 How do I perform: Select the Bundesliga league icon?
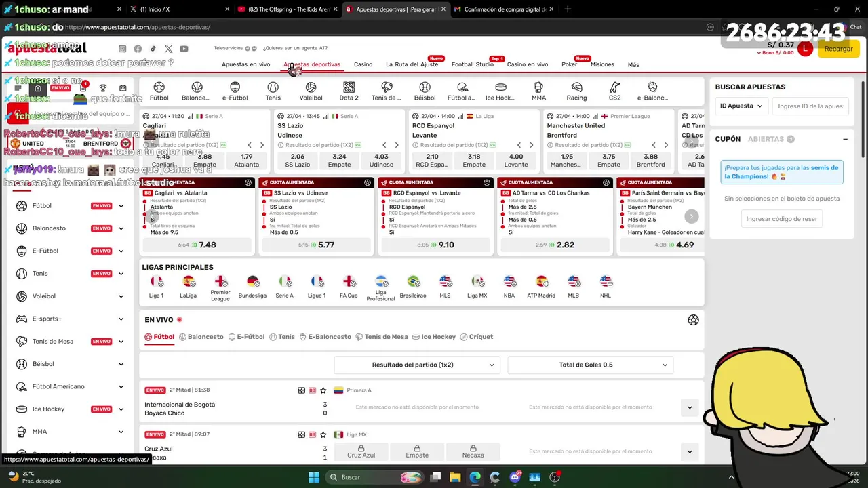(x=252, y=287)
